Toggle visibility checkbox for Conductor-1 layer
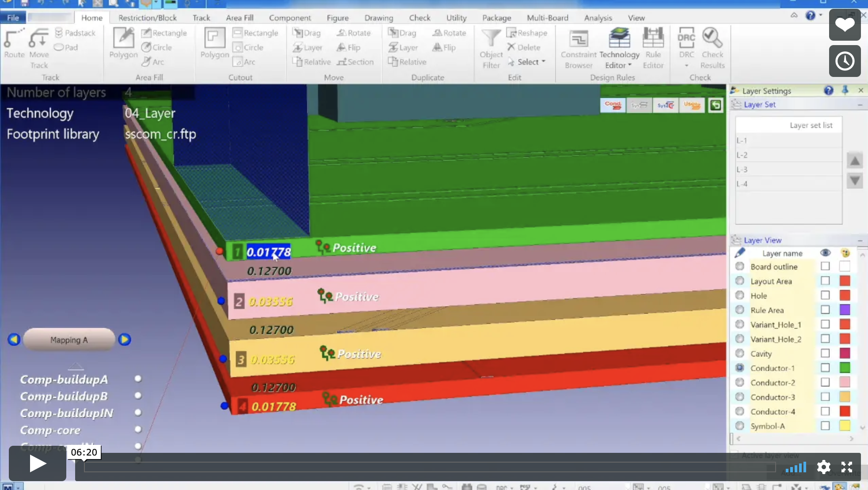 (x=825, y=367)
